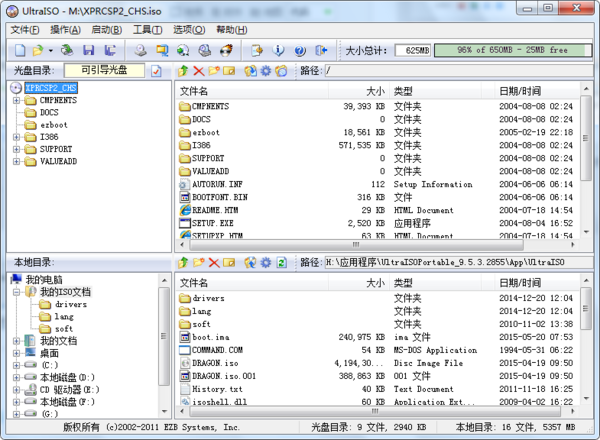Expand the 桌面 tree node
600x440 pixels.
(16, 353)
